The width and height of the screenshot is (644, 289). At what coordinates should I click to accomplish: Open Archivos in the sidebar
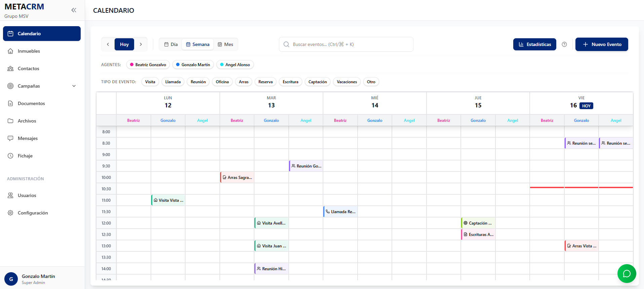42,121
